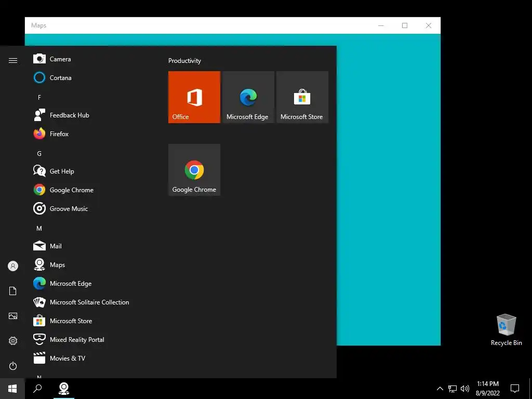
Task: Click the taskbar clock showing 1:14 PM
Action: [487, 389]
